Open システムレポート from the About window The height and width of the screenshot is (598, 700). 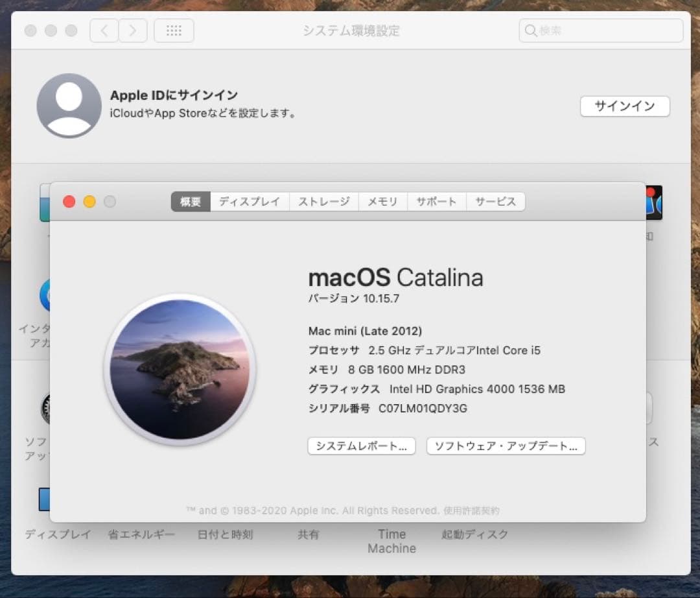(361, 446)
